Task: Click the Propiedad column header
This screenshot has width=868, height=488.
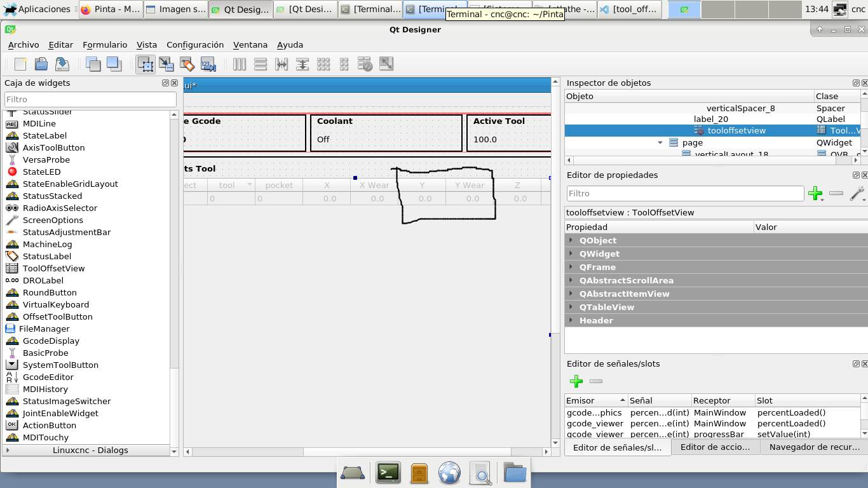Action: click(659, 227)
